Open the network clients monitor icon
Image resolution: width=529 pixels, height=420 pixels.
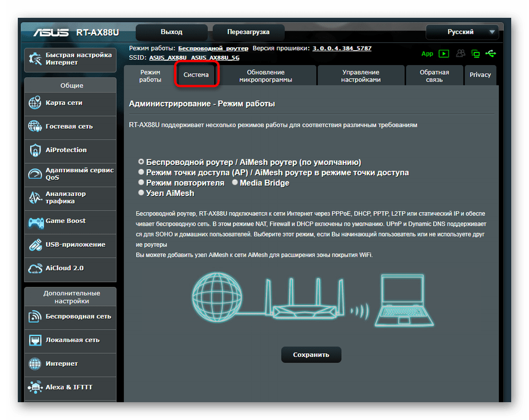click(x=476, y=54)
